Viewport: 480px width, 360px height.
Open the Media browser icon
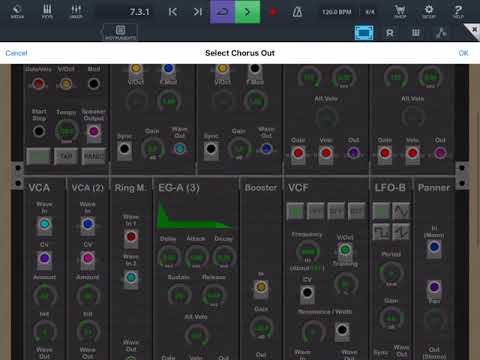17,11
